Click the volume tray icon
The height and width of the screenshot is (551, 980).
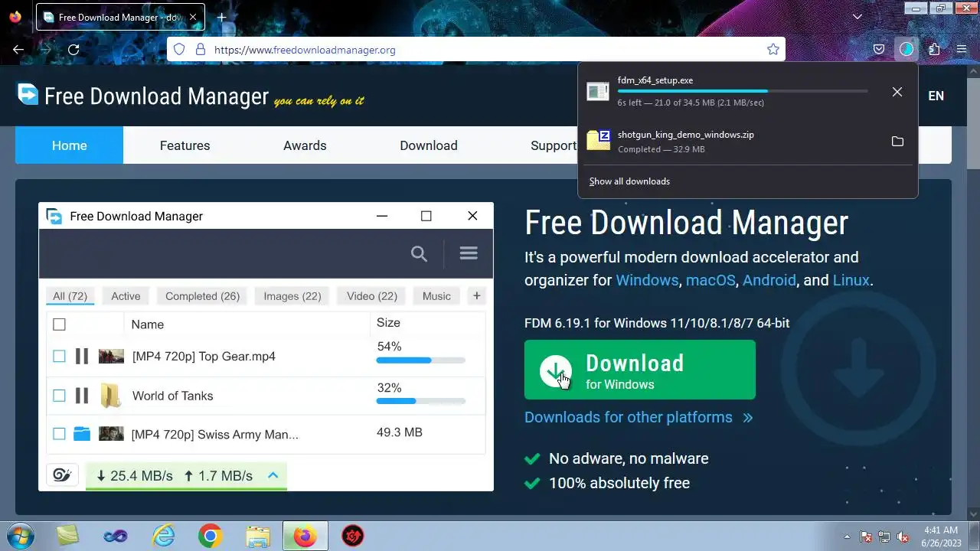(903, 536)
